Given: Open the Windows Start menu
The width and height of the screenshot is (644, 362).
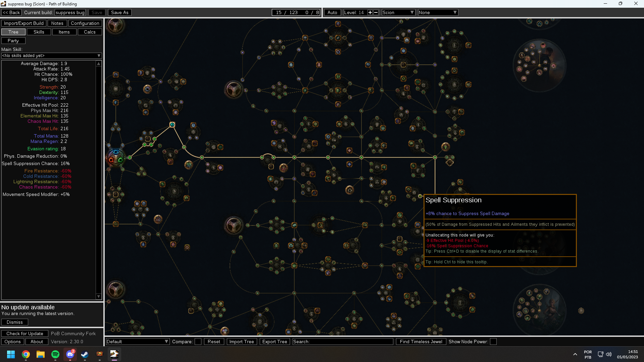Looking at the screenshot, I should pos(11,354).
